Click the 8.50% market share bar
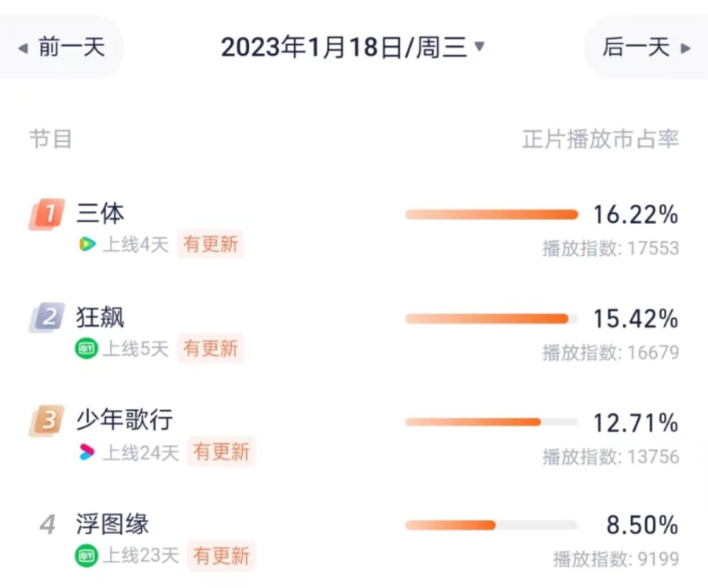This screenshot has height=588, width=708. (492, 525)
